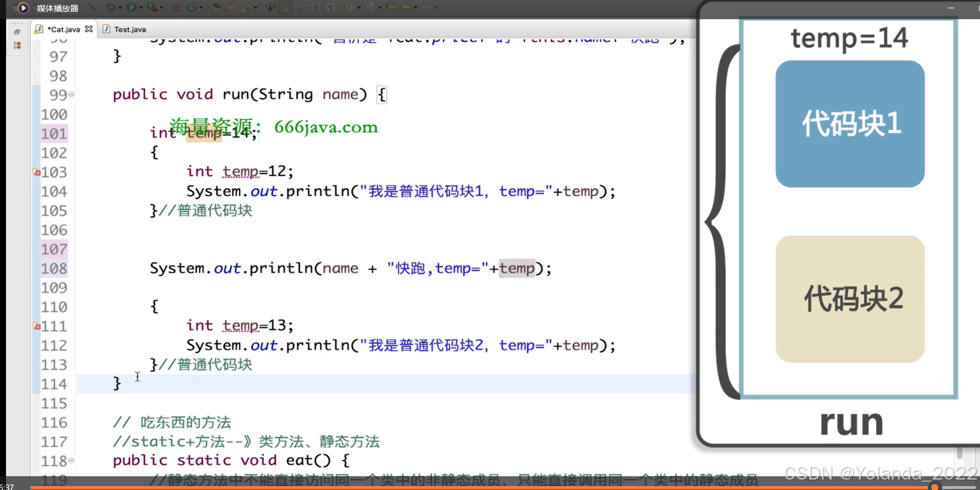The image size is (980, 490).
Task: Click the run label under the diagram
Action: coord(851,423)
